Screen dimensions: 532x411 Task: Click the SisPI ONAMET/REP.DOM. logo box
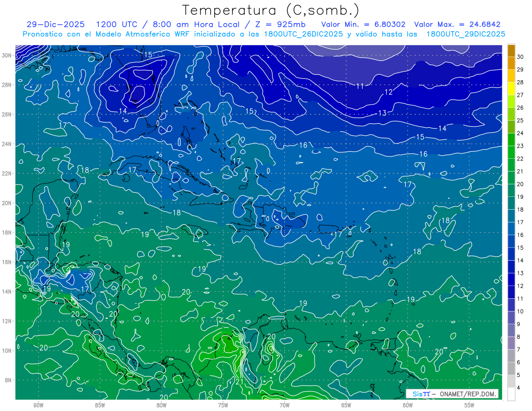[x=452, y=394]
